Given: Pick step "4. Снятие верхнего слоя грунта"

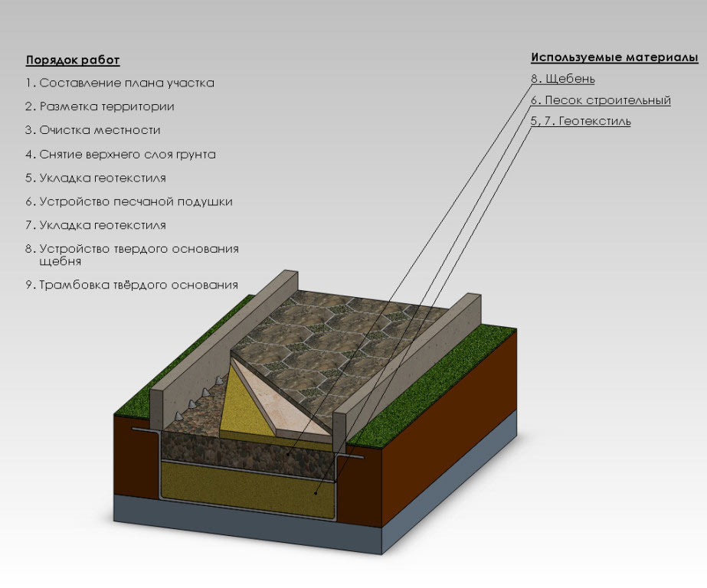Looking at the screenshot, I should tap(120, 154).
